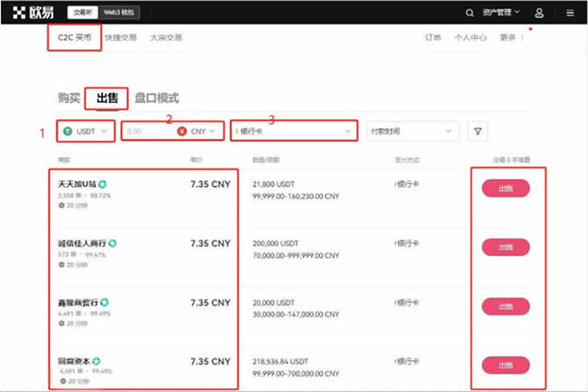The image size is (588, 392).
Task: Switch to the 交易所 exchange toggle
Action: point(82,12)
